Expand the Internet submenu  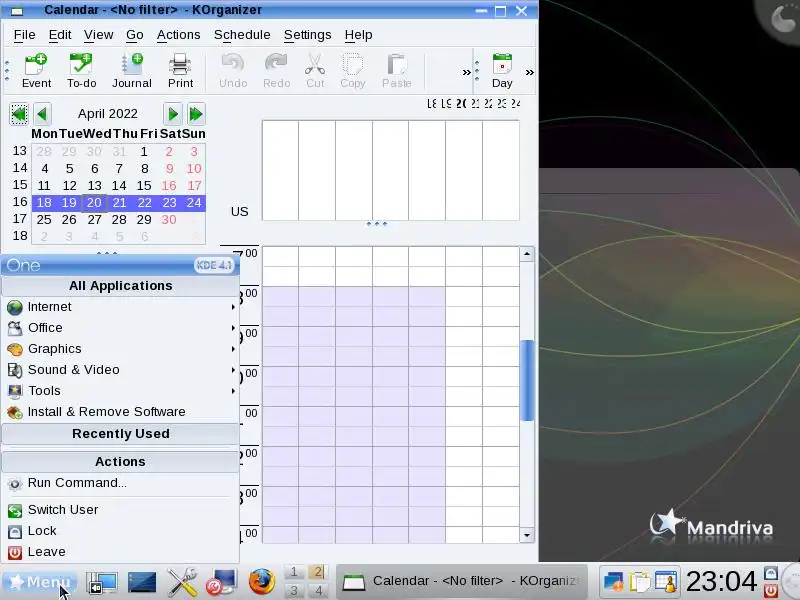[x=120, y=307]
